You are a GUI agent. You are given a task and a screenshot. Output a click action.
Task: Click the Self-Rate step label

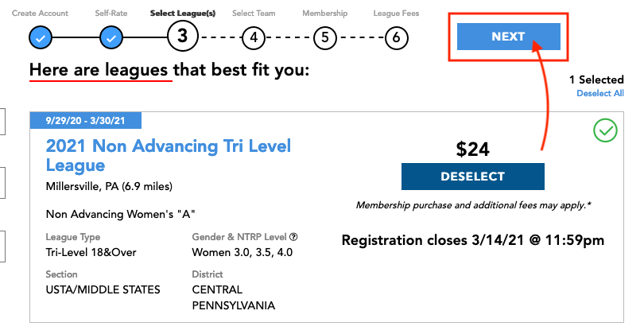pyautogui.click(x=111, y=14)
